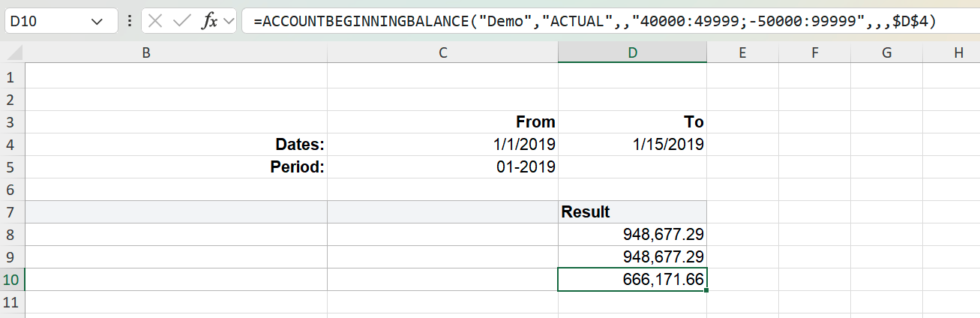980x318 pixels.
Task: Click the 'From' header cell
Action: click(442, 122)
